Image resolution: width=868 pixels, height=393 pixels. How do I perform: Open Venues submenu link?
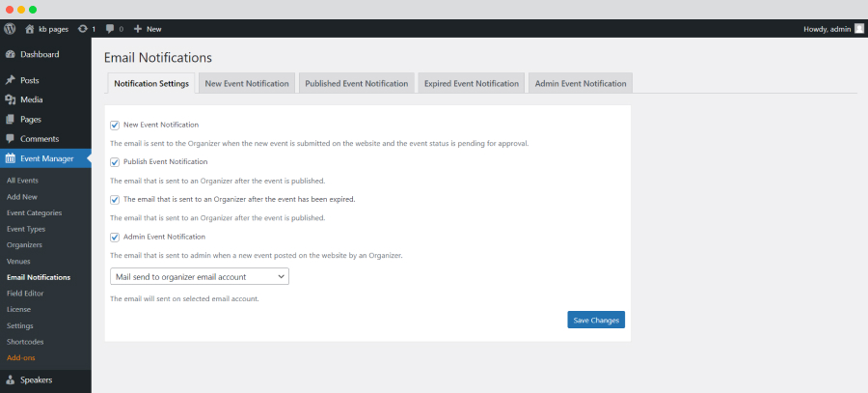[18, 261]
